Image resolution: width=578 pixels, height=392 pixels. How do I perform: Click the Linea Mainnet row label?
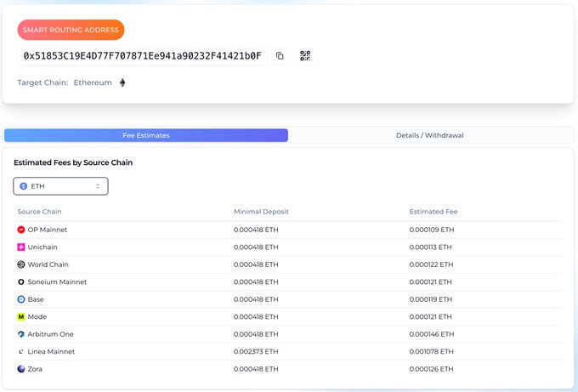point(51,351)
